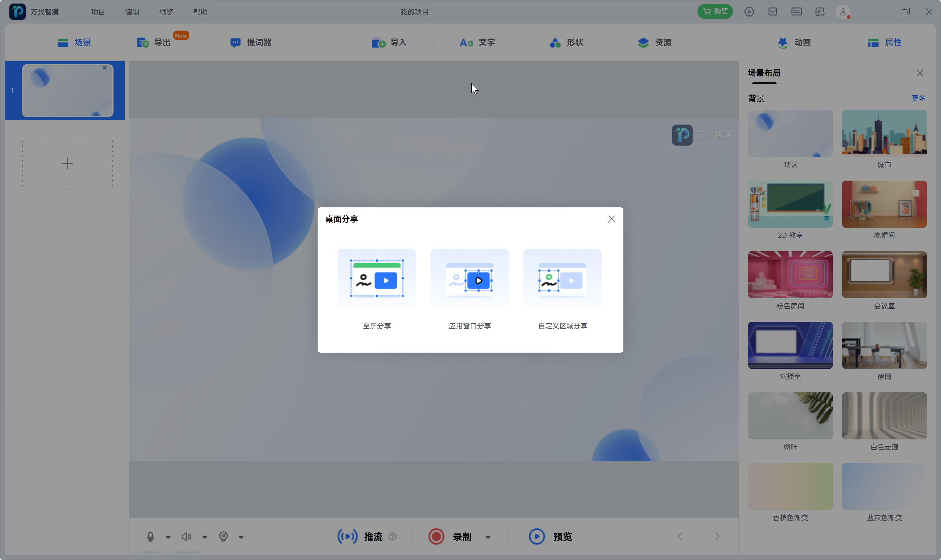The image size is (941, 560).
Task: Select the 2D 教室 background thumbnail
Action: [790, 204]
